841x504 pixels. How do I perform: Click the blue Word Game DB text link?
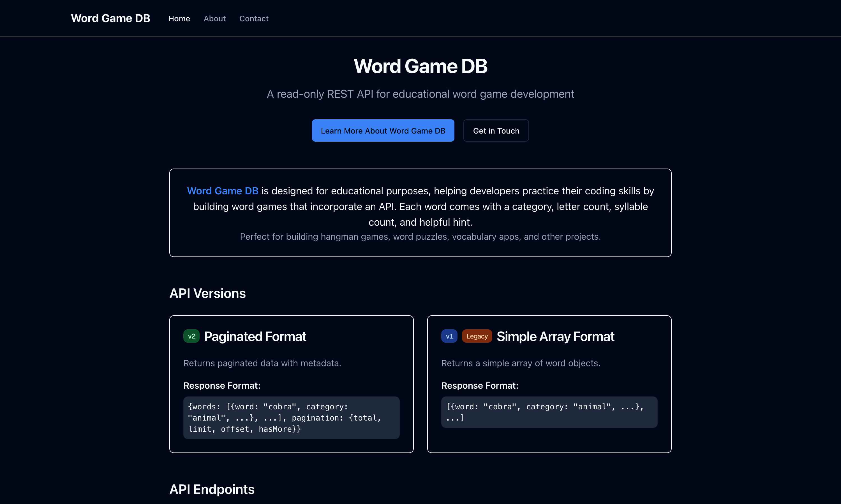tap(223, 191)
